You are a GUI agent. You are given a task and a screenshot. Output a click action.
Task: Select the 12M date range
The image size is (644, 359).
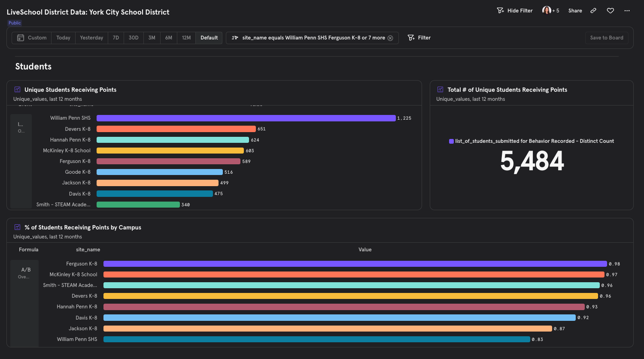tap(186, 38)
